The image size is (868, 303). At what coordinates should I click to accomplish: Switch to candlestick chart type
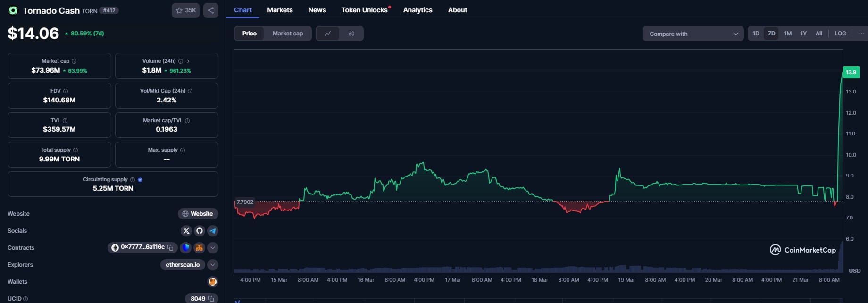(351, 34)
